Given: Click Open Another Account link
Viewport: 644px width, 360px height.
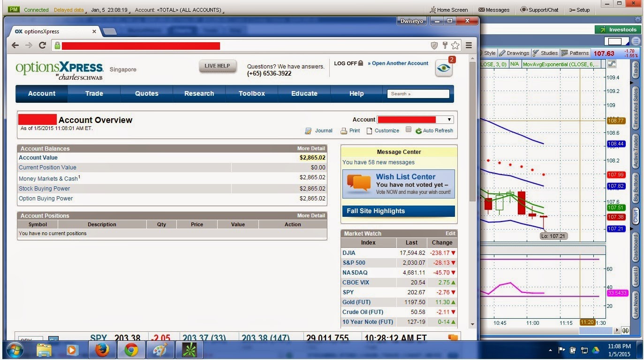Looking at the screenshot, I should [x=398, y=63].
